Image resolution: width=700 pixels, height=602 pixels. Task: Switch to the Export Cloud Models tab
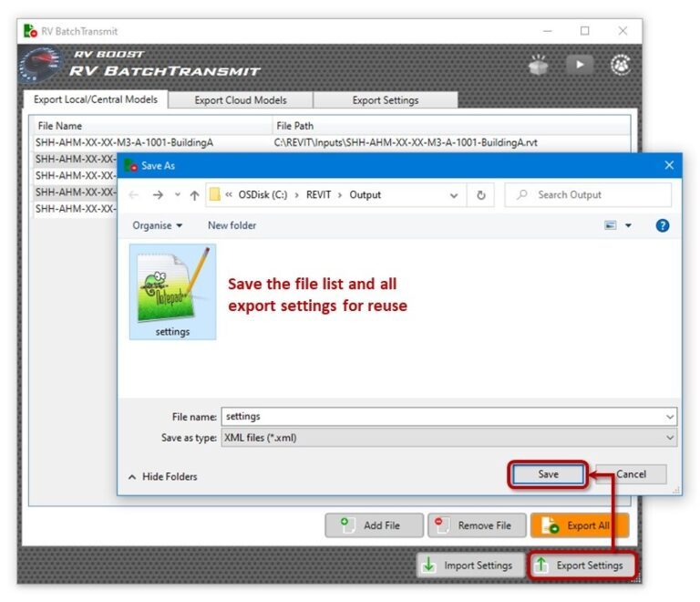click(240, 100)
